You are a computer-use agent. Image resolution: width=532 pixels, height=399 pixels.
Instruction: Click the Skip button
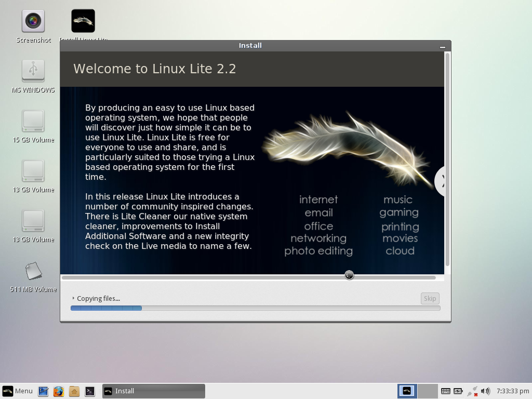click(x=430, y=299)
